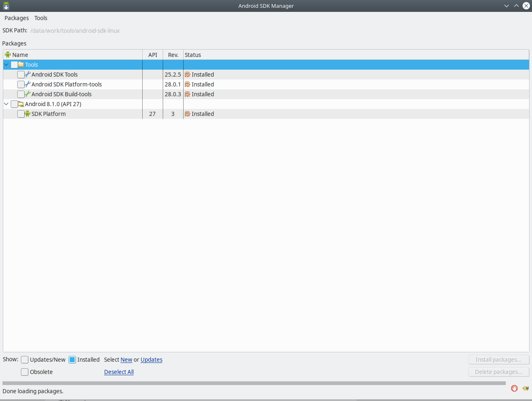Sort by the Rev. column header

pyautogui.click(x=173, y=55)
